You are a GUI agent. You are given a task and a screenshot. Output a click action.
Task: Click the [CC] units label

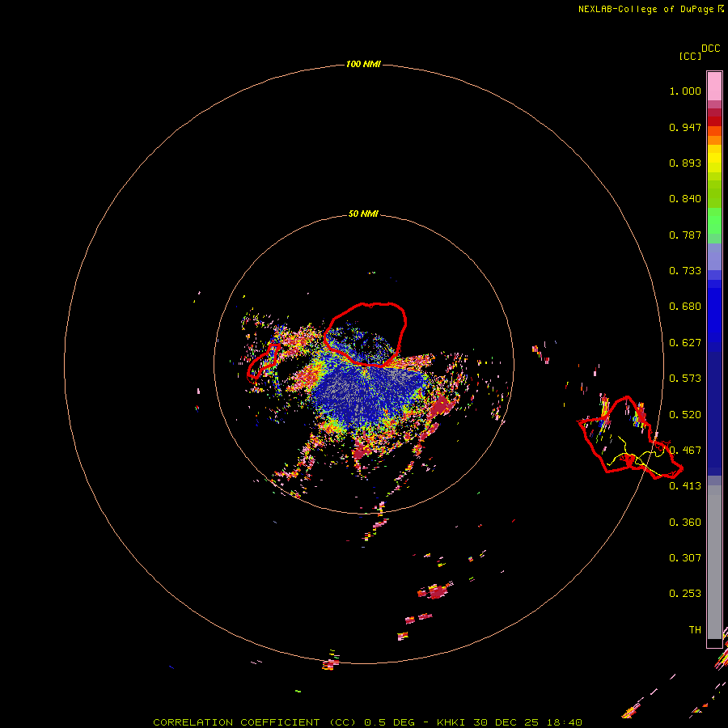tap(690, 56)
